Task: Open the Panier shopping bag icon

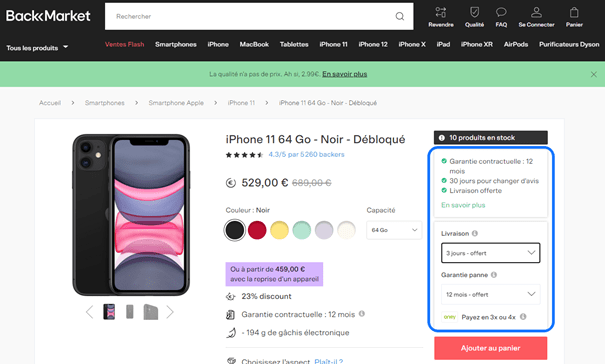Action: [x=574, y=12]
